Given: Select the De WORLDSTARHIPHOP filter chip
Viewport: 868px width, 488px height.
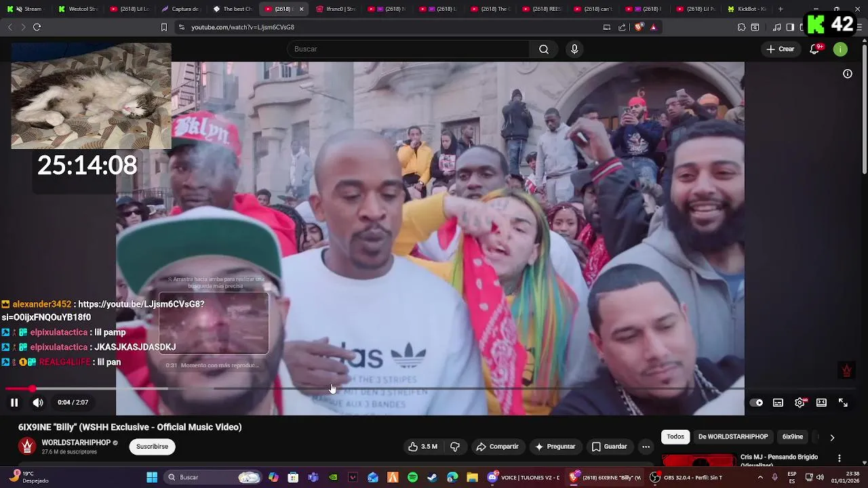Looking at the screenshot, I should coord(733,437).
